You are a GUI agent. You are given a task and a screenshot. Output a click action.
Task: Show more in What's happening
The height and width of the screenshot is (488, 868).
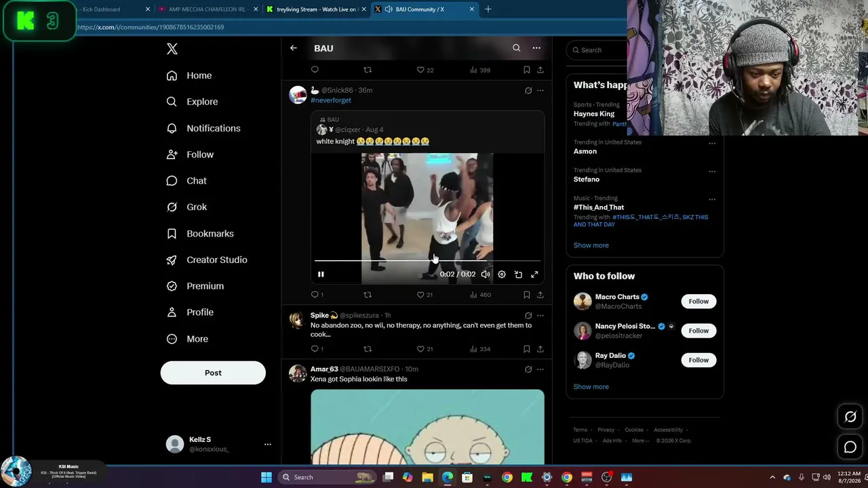[x=591, y=245]
